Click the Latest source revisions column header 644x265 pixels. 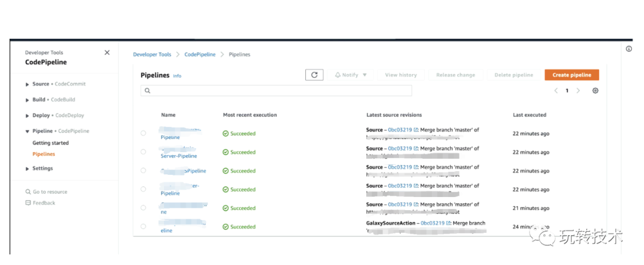394,115
